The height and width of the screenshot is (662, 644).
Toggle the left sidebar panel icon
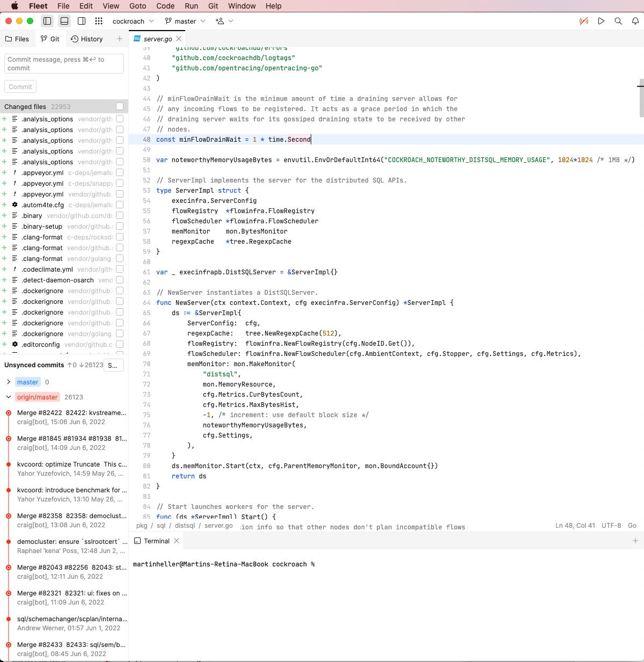[x=47, y=21]
